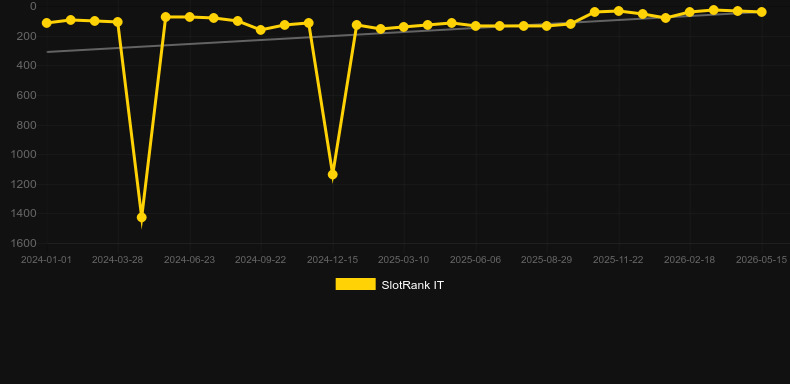Select the data point at 2025-03-10

[404, 27]
